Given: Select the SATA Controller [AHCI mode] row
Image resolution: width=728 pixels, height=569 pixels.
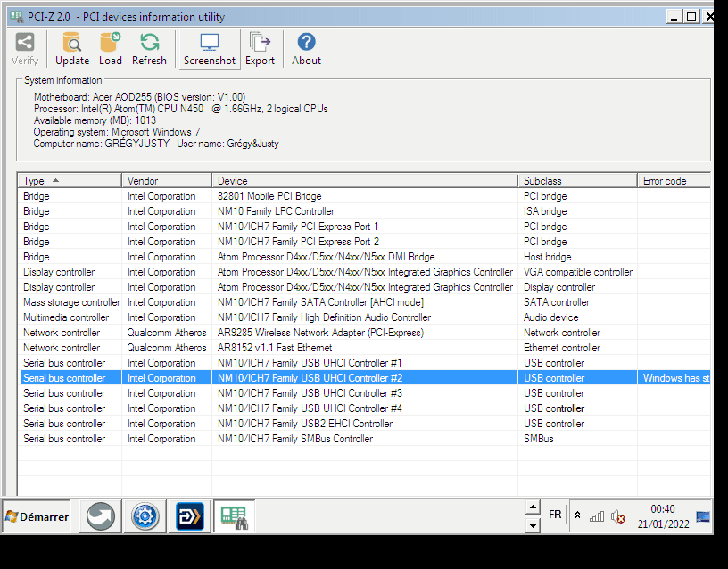Looking at the screenshot, I should click(365, 302).
